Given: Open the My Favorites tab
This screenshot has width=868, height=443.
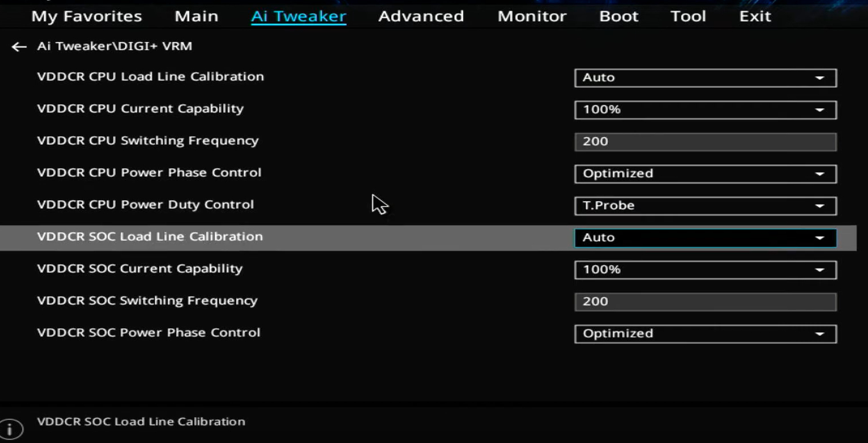Looking at the screenshot, I should point(87,17).
